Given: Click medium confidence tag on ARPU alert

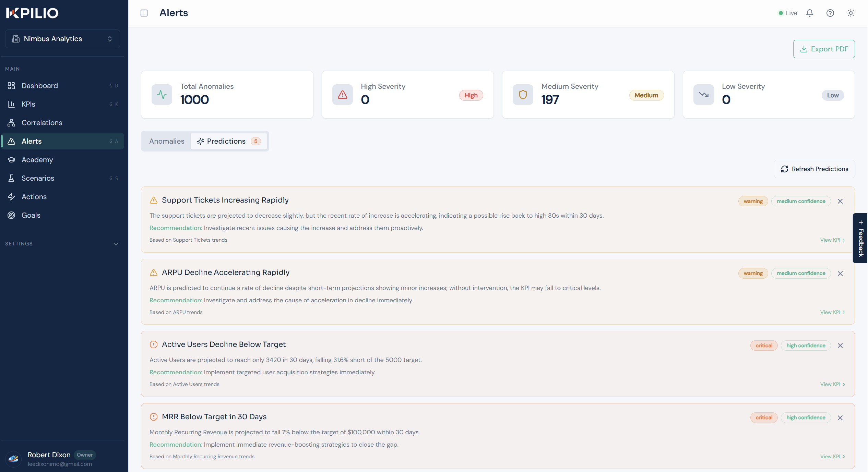Looking at the screenshot, I should [x=801, y=273].
